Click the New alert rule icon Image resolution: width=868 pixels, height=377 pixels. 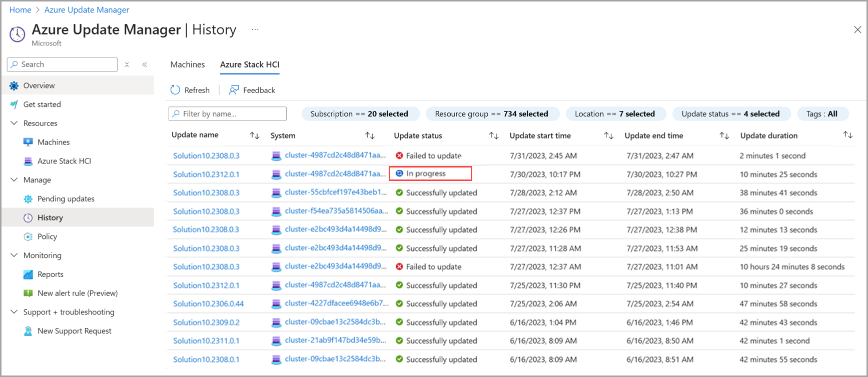[x=28, y=293]
